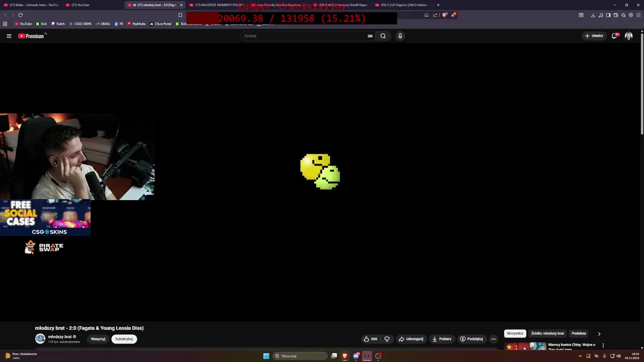Image resolution: width=644 pixels, height=362 pixels.
Task: Open the taskbar clock showing 19:24
Action: [x=632, y=356]
